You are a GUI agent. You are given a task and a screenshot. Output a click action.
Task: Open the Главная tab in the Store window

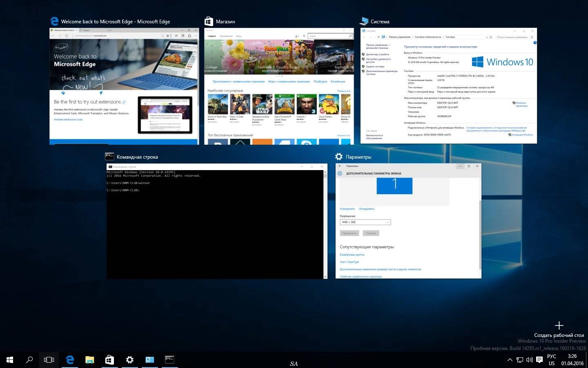point(212,36)
